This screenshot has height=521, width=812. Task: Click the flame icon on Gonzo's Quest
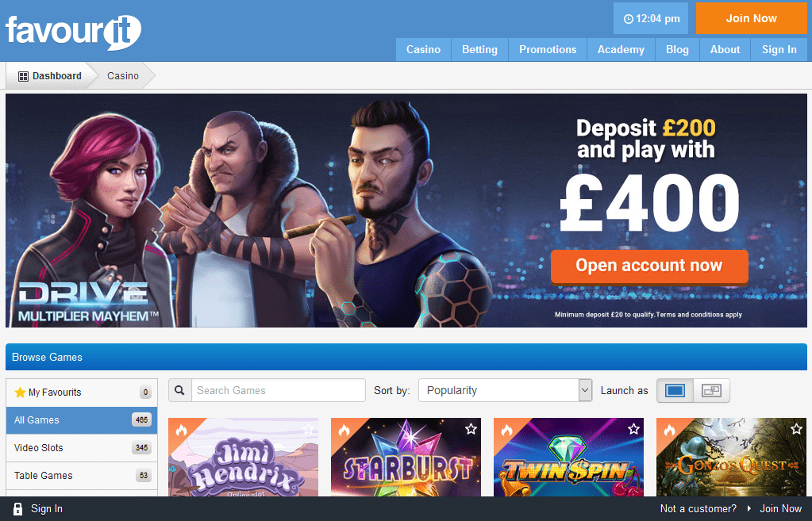tap(669, 430)
